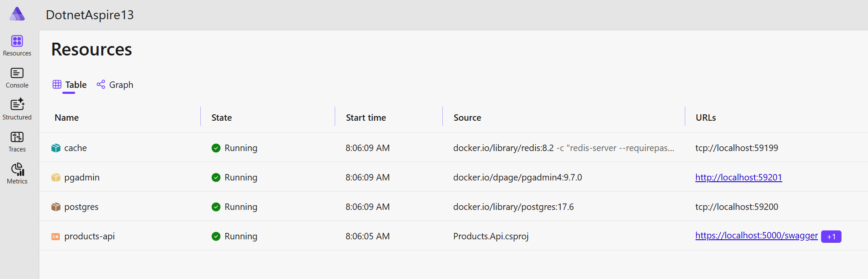Sort by the Name column header
868x279 pixels.
click(x=67, y=118)
